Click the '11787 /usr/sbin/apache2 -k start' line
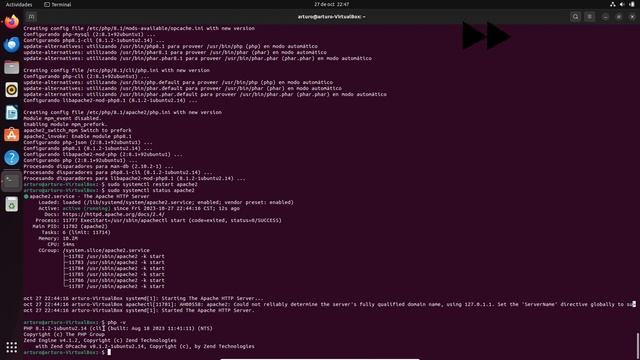The image size is (640, 360). coord(114,287)
